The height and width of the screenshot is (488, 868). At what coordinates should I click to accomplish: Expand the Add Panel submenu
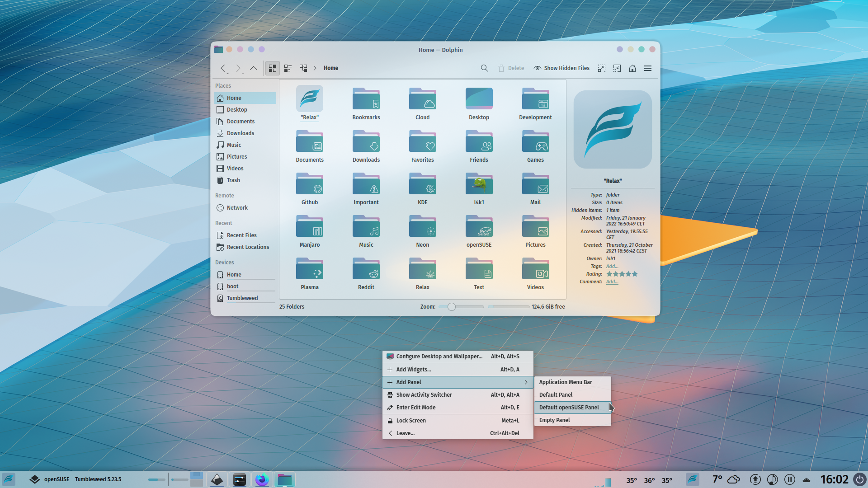click(x=458, y=382)
